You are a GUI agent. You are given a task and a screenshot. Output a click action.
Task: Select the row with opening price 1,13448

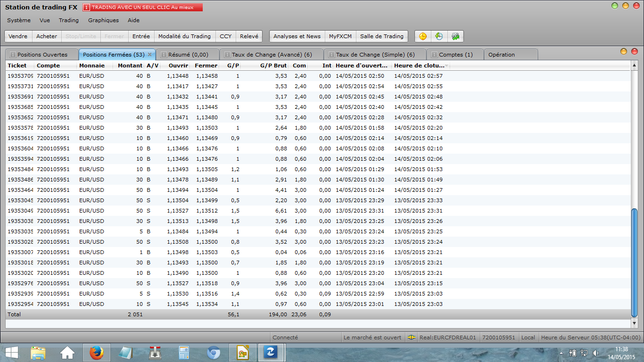click(x=318, y=76)
